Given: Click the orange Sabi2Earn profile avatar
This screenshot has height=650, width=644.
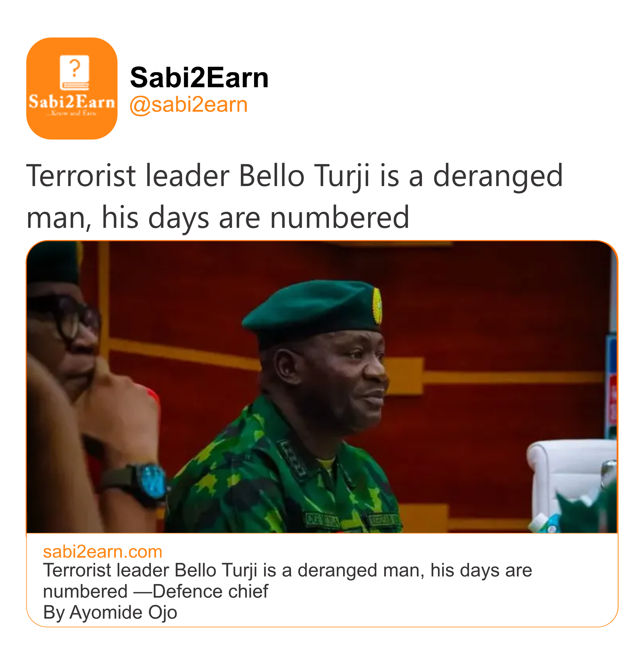Looking at the screenshot, I should point(72,88).
